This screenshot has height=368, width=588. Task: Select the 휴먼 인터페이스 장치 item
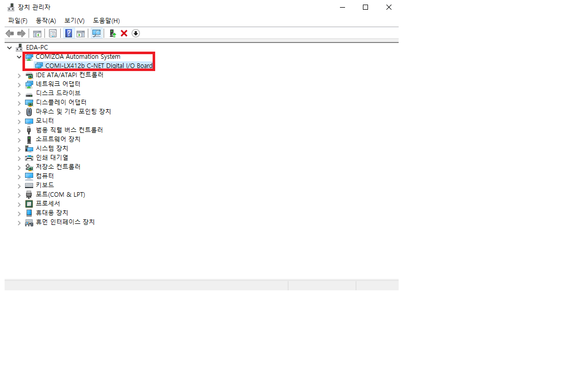pos(65,222)
